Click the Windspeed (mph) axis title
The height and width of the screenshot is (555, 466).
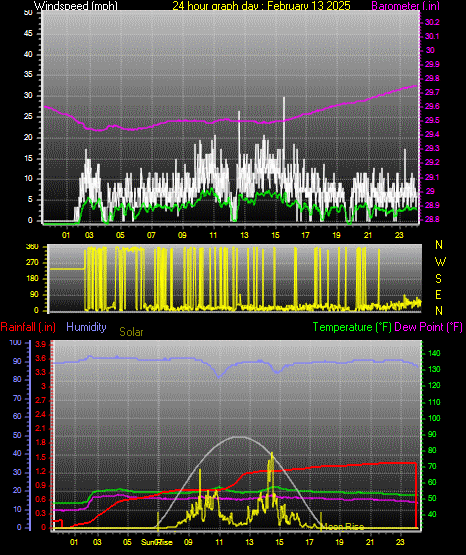(x=75, y=6)
